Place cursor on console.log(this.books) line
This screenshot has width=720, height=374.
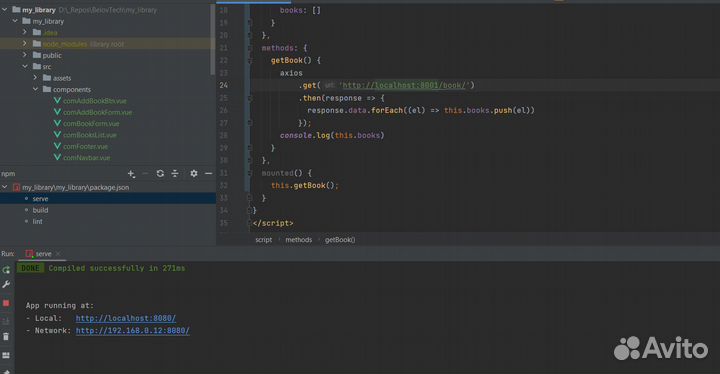332,136
